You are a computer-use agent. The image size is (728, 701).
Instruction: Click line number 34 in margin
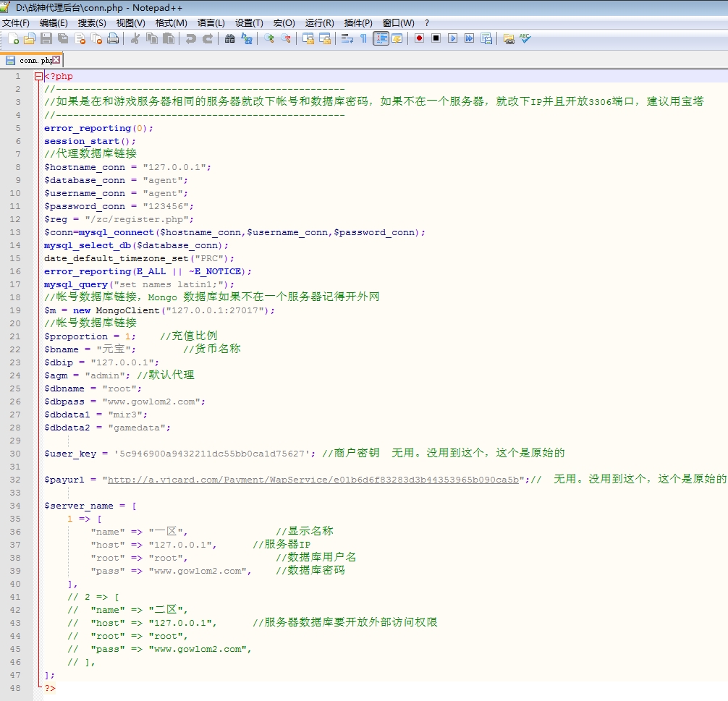16,506
